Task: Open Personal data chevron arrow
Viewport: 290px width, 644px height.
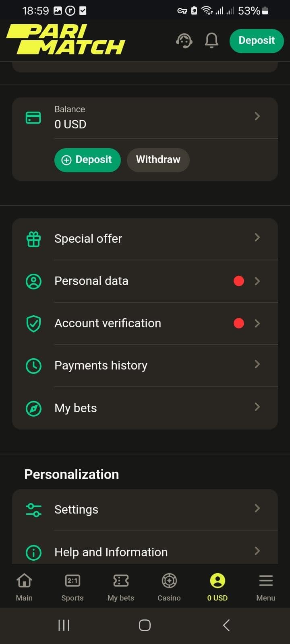Action: (x=257, y=281)
